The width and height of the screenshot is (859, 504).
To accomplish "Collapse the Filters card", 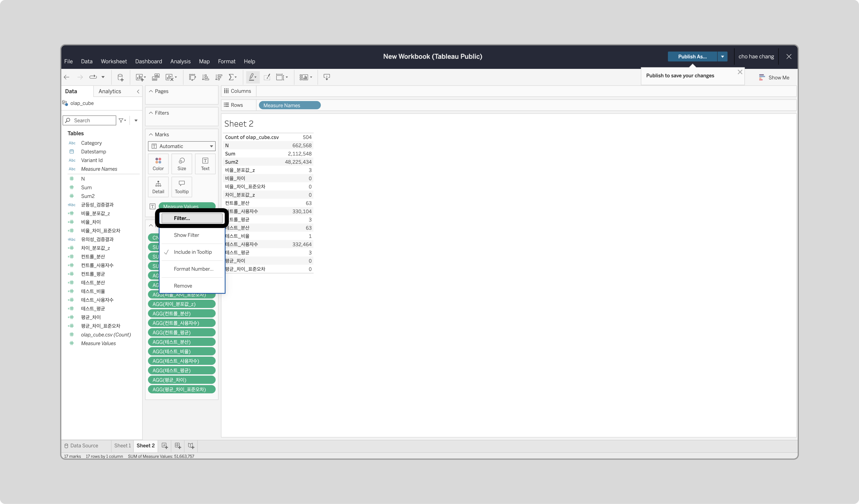I will (151, 113).
